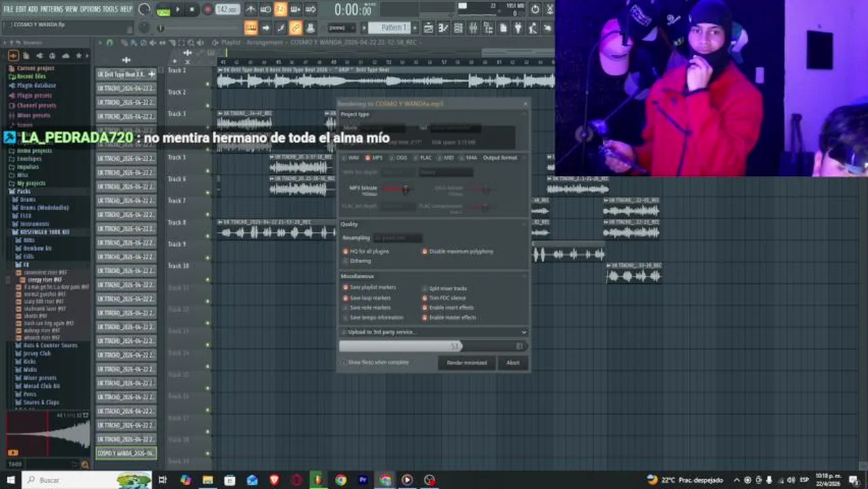This screenshot has height=489, width=868.
Task: Collapse the Packs folder
Action: [23, 192]
